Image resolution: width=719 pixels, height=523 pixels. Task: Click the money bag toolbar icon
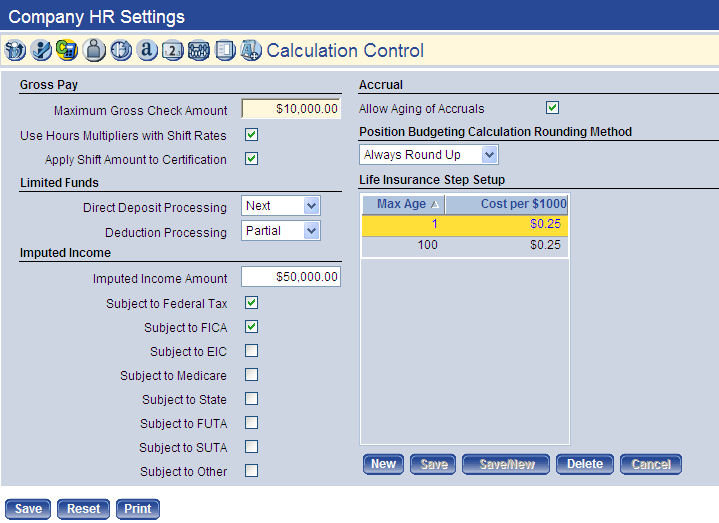click(15, 50)
